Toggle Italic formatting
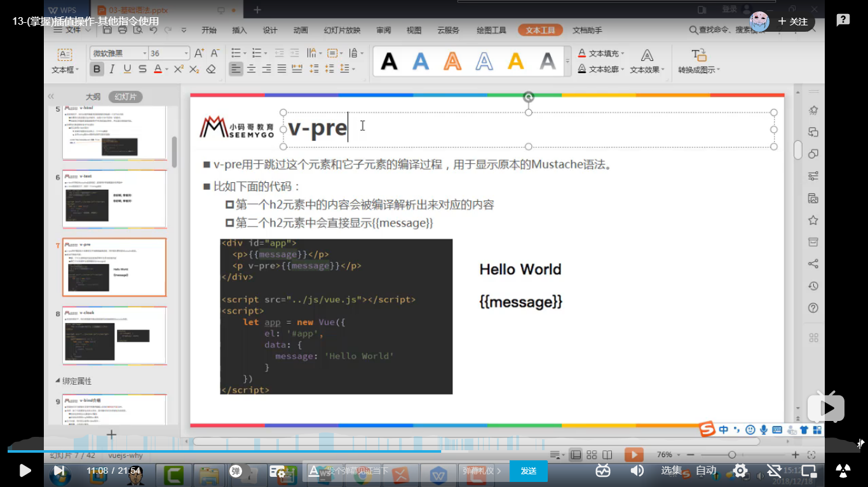Image resolution: width=868 pixels, height=487 pixels. coord(112,69)
